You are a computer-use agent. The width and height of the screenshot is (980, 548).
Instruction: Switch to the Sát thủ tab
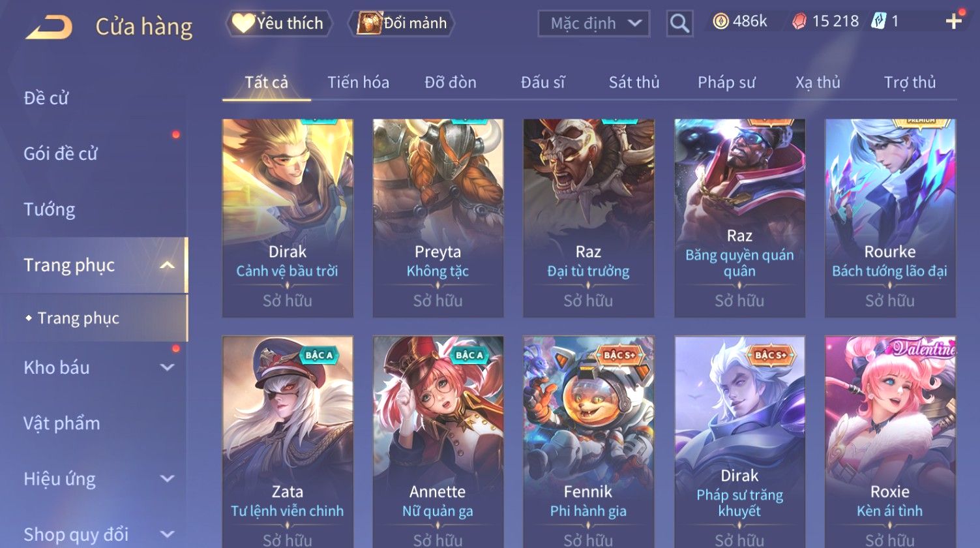pos(634,83)
